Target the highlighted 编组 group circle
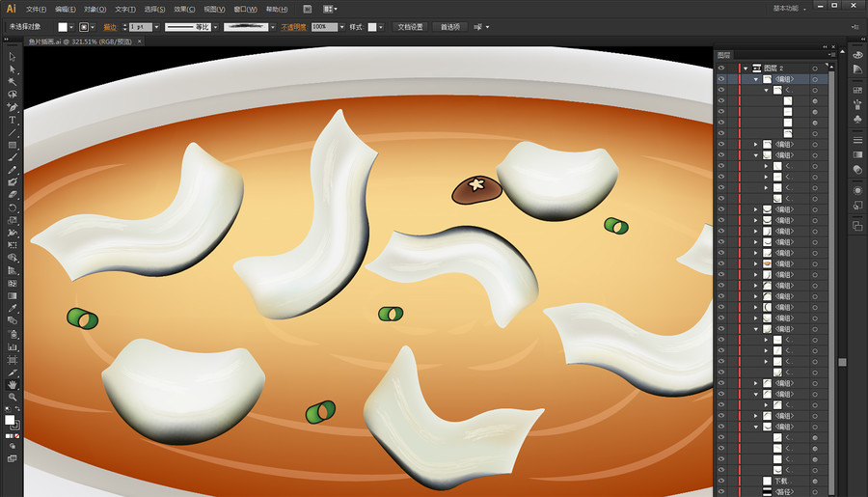Screen dimensions: 868x497 (x=815, y=79)
